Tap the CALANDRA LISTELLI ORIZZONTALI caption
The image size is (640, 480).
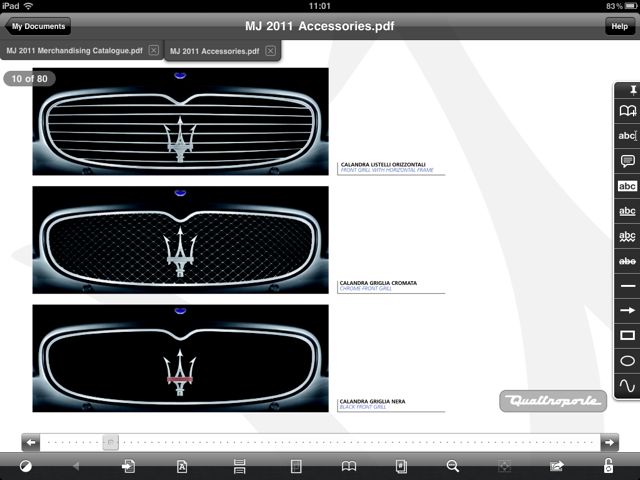(x=383, y=164)
